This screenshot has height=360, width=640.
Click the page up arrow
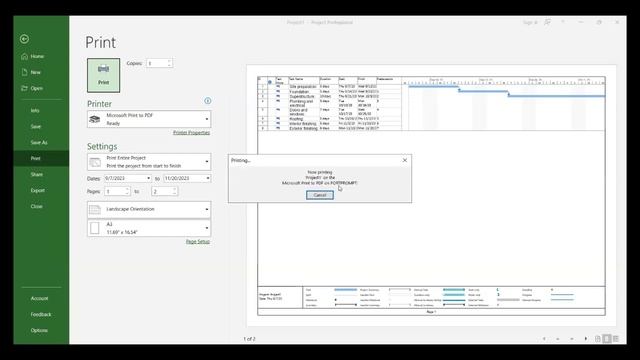pyautogui.click(x=558, y=339)
